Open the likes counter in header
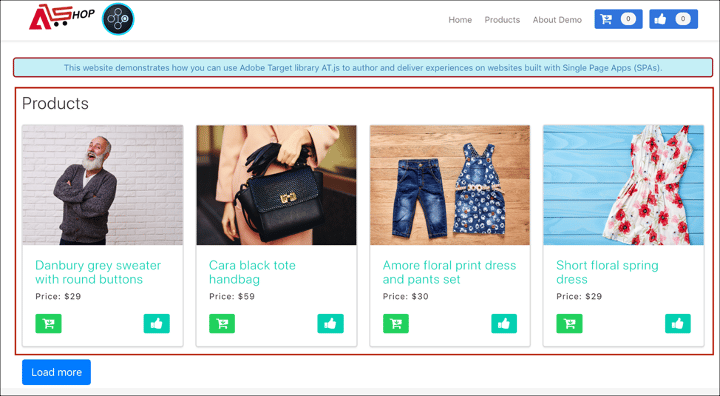Viewport: 720px width, 396px height. point(674,19)
